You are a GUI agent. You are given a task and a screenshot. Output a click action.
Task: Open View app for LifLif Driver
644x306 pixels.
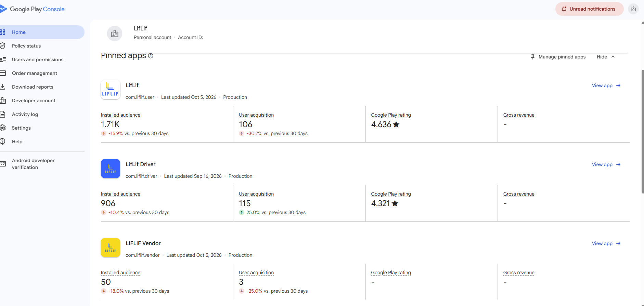tap(606, 164)
